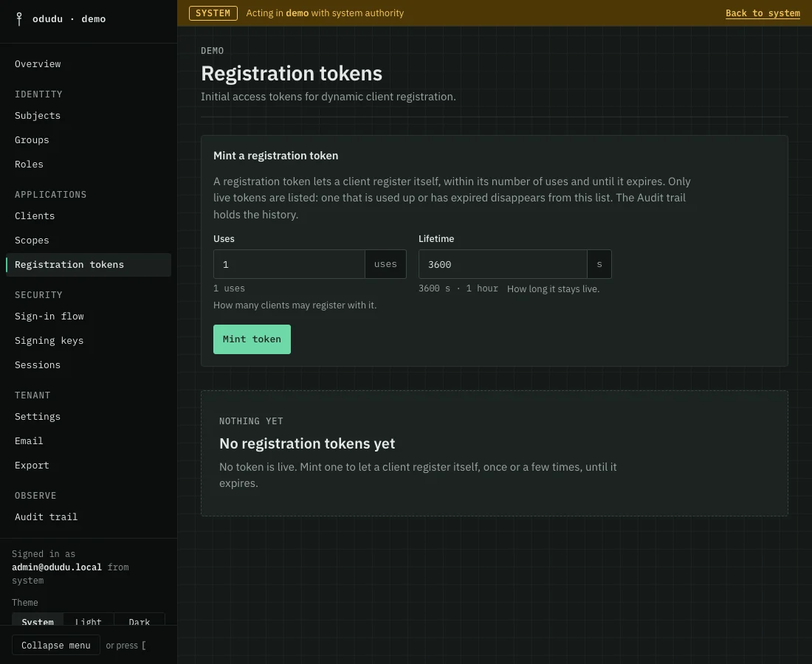The width and height of the screenshot is (812, 664).
Task: Open the Clients page
Action: click(89, 216)
